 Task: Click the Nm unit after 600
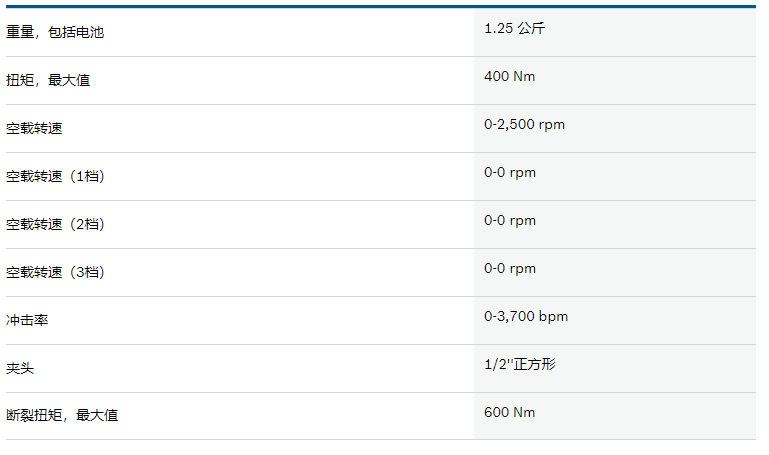click(x=524, y=412)
